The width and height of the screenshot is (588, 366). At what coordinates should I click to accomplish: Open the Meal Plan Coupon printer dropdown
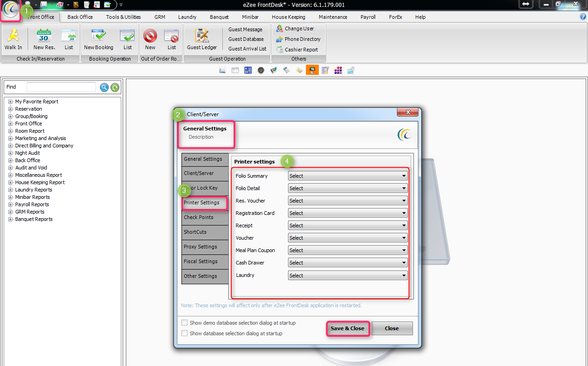point(348,250)
